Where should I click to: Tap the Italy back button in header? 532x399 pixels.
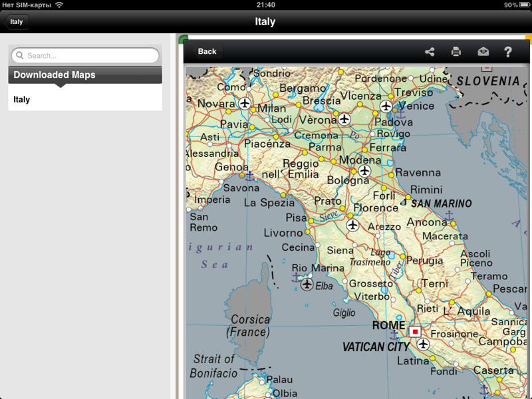click(x=16, y=22)
